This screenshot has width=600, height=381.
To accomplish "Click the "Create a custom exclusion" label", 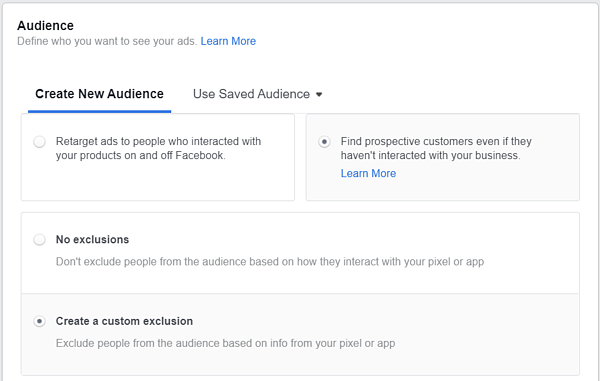I will tap(124, 321).
